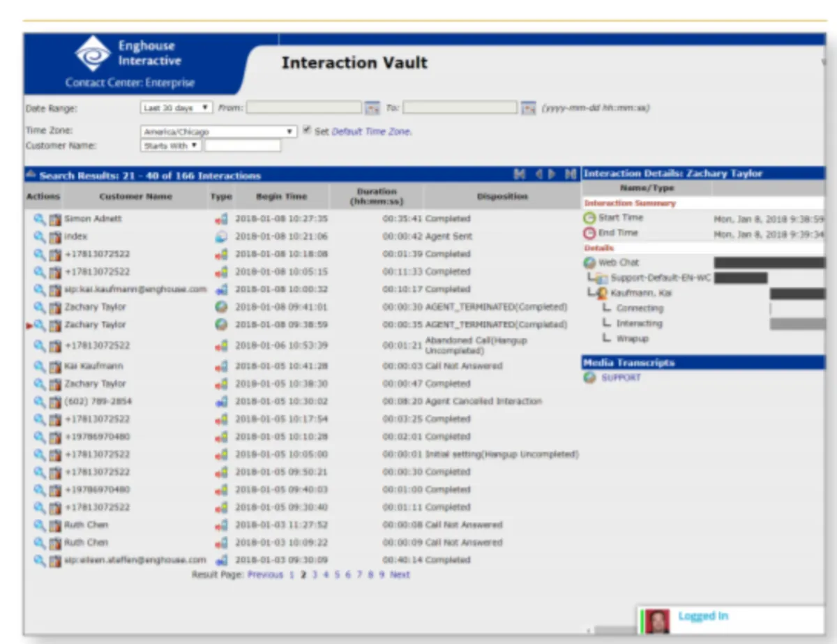Click details icon beside (602) 789-2854
Screen dimensions: 837x644
[55, 402]
